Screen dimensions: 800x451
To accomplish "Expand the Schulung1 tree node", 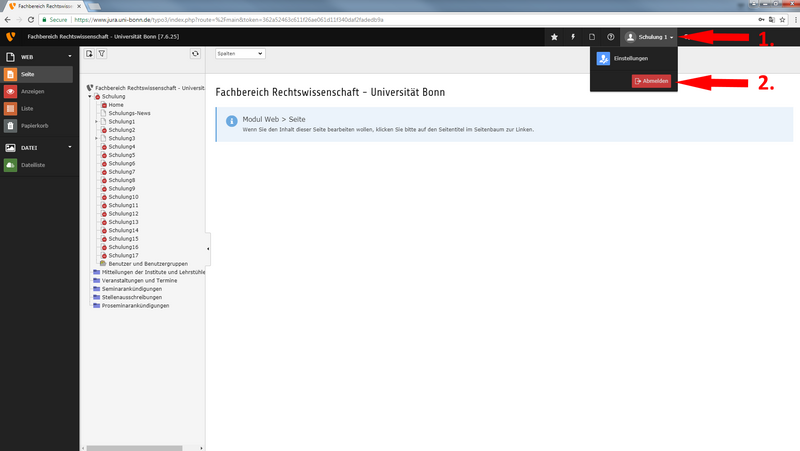I will [96, 121].
